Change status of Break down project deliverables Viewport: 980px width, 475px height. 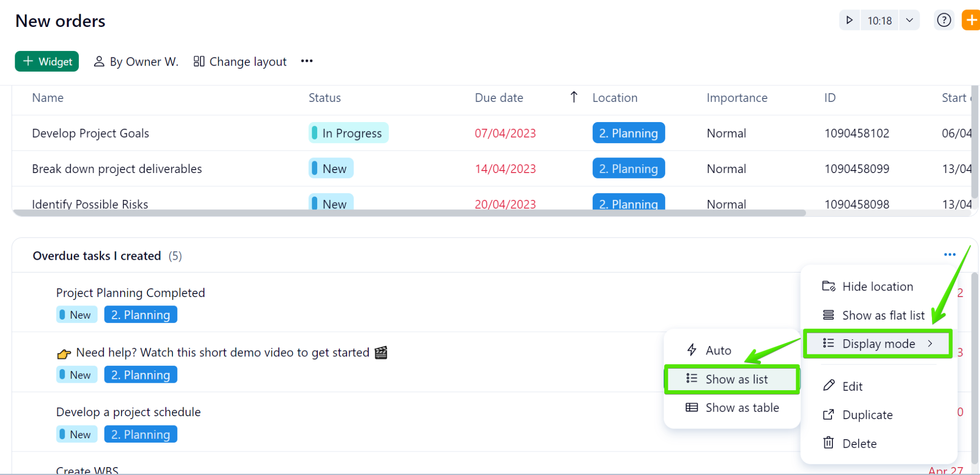click(331, 169)
